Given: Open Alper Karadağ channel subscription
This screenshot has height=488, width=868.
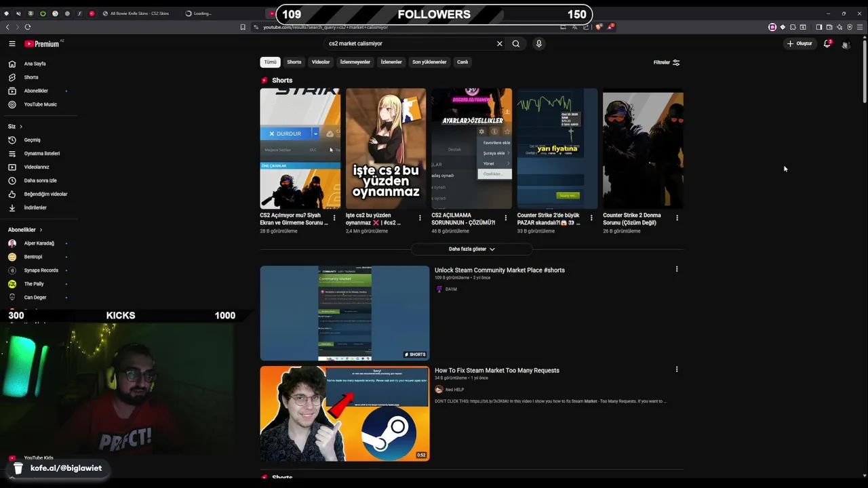Looking at the screenshot, I should pyautogui.click(x=39, y=243).
